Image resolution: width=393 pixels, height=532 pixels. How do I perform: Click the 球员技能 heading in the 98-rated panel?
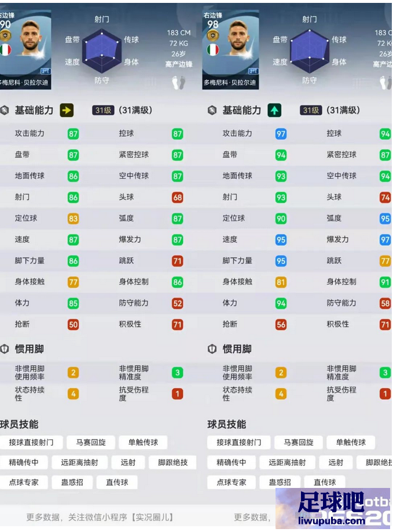[x=227, y=424]
